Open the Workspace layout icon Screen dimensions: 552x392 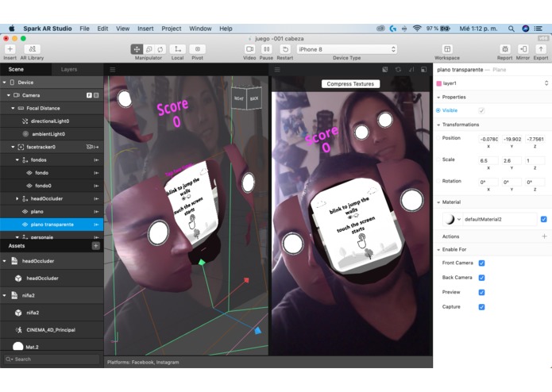coord(447,49)
